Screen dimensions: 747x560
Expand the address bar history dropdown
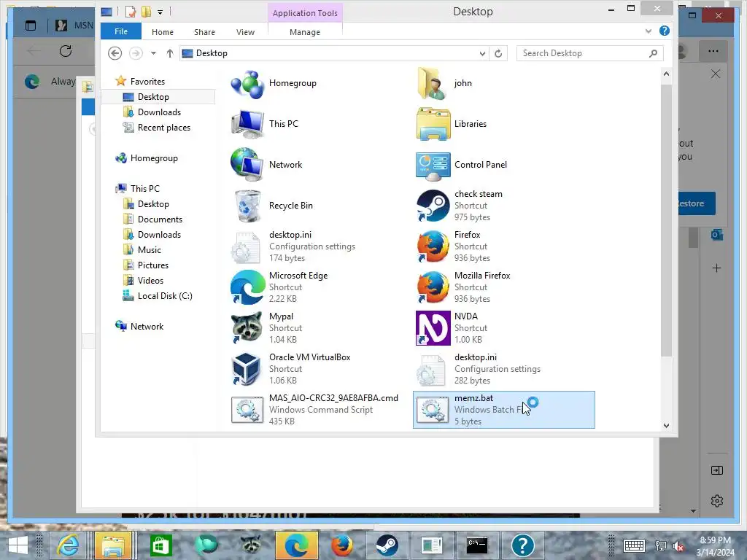click(x=483, y=53)
